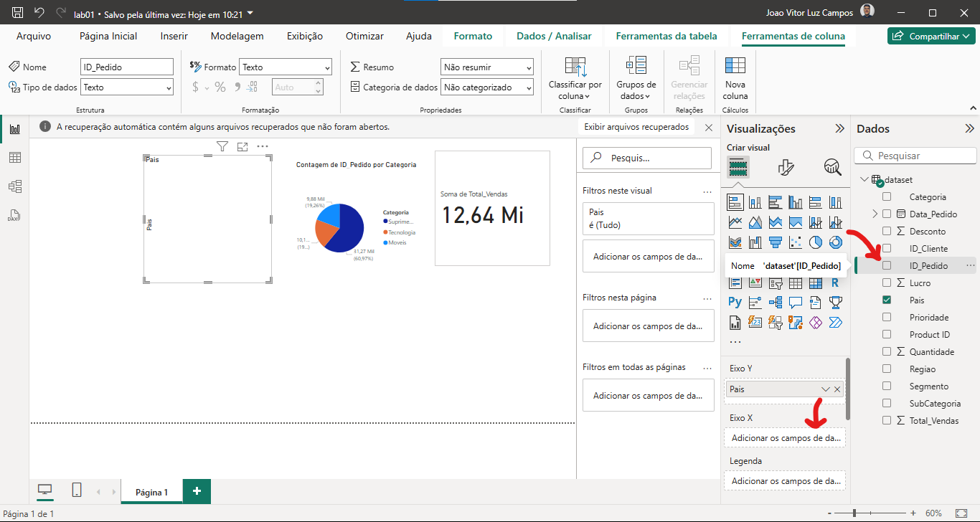Click the Nome input field
The image size is (980, 522).
click(x=127, y=67)
